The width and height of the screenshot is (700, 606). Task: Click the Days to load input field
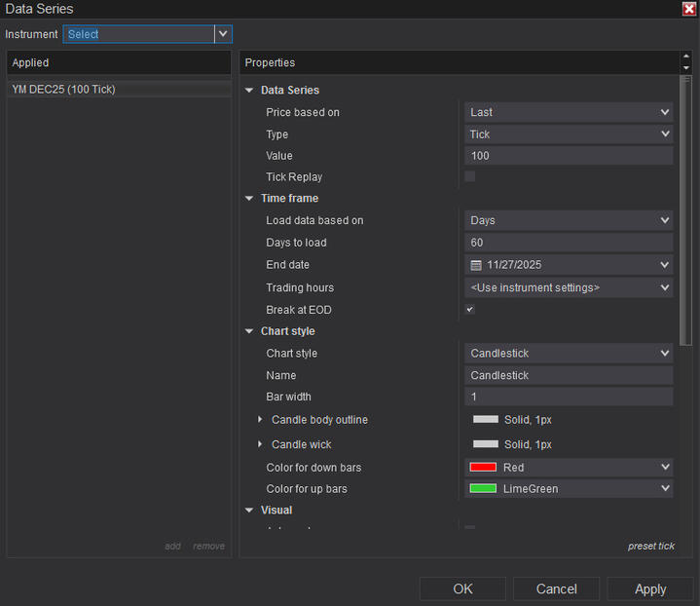[x=569, y=243]
